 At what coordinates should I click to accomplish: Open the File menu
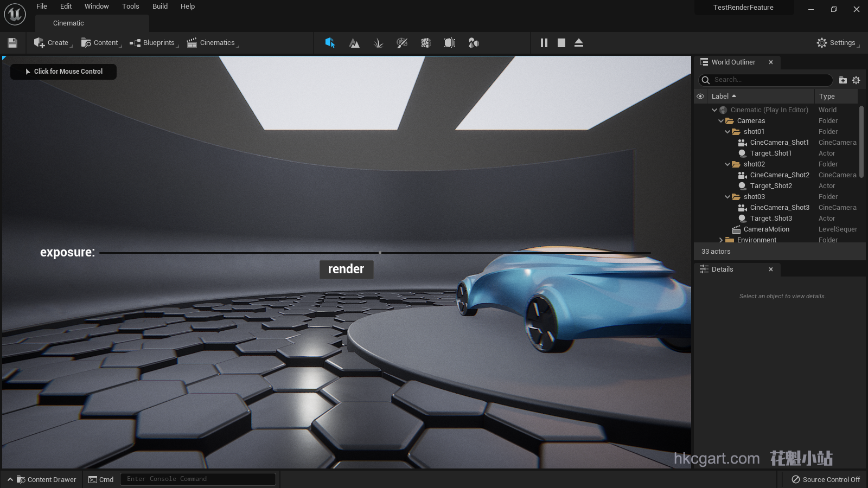42,7
